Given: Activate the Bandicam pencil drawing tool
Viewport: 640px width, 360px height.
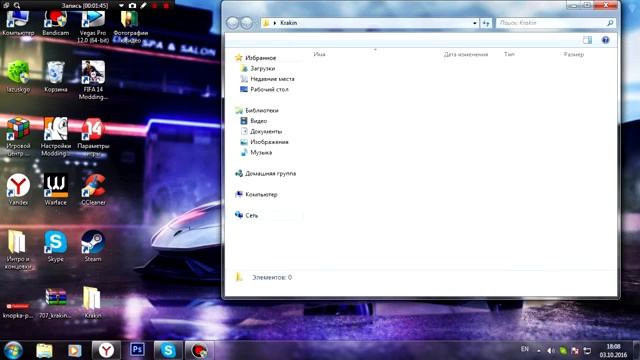Looking at the screenshot, I should click(143, 6).
